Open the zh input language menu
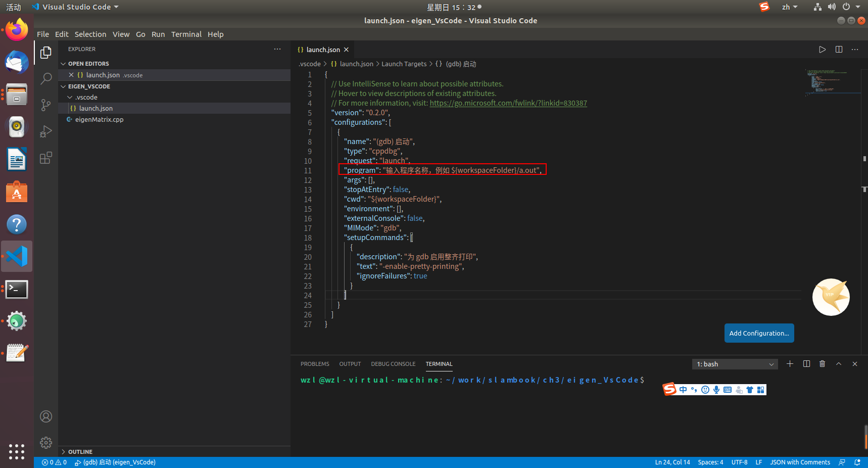Image resolution: width=868 pixels, height=468 pixels. (790, 7)
